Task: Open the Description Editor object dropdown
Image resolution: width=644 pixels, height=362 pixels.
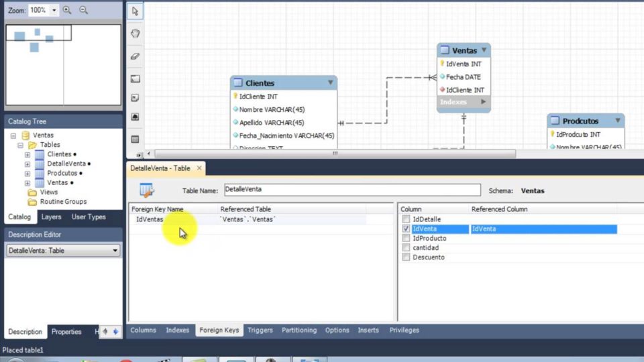Action: 115,251
